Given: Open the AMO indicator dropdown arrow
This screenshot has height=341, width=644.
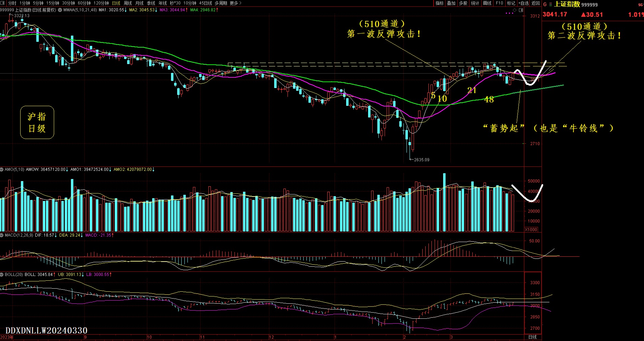Looking at the screenshot, I should (x=2, y=169).
